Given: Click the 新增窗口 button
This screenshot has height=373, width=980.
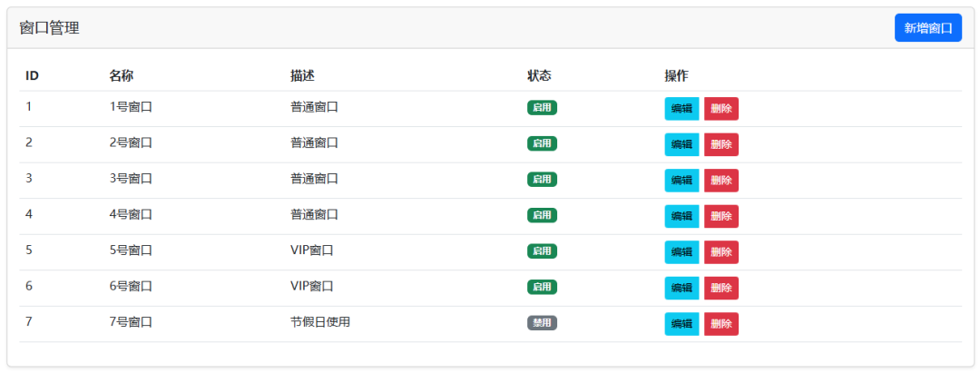Looking at the screenshot, I should [x=928, y=27].
